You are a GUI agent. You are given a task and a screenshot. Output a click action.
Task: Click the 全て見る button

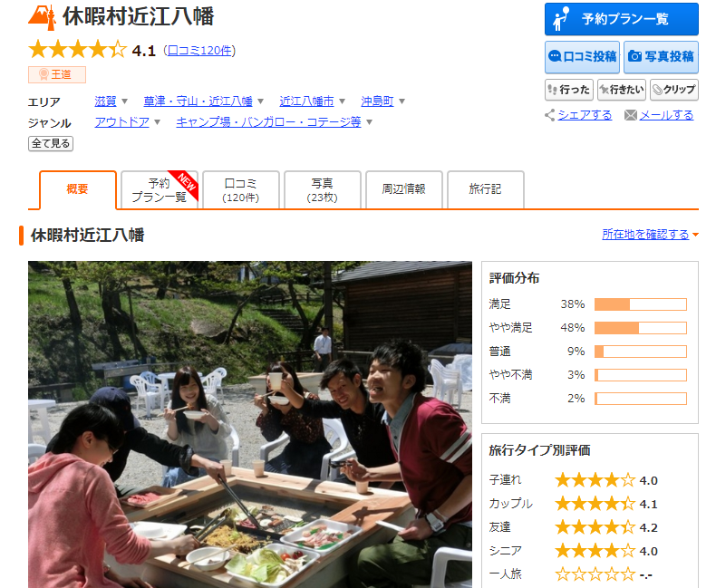pos(51,143)
